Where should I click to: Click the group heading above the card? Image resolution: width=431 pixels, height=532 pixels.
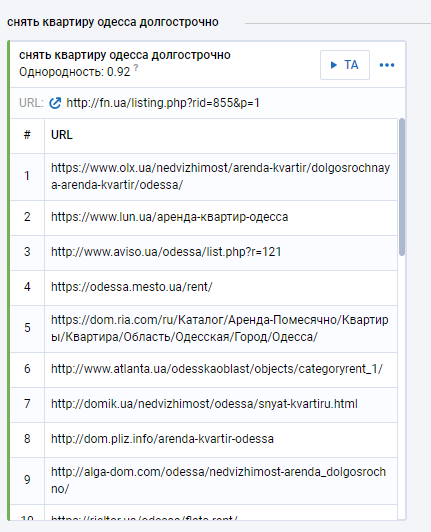click(113, 22)
